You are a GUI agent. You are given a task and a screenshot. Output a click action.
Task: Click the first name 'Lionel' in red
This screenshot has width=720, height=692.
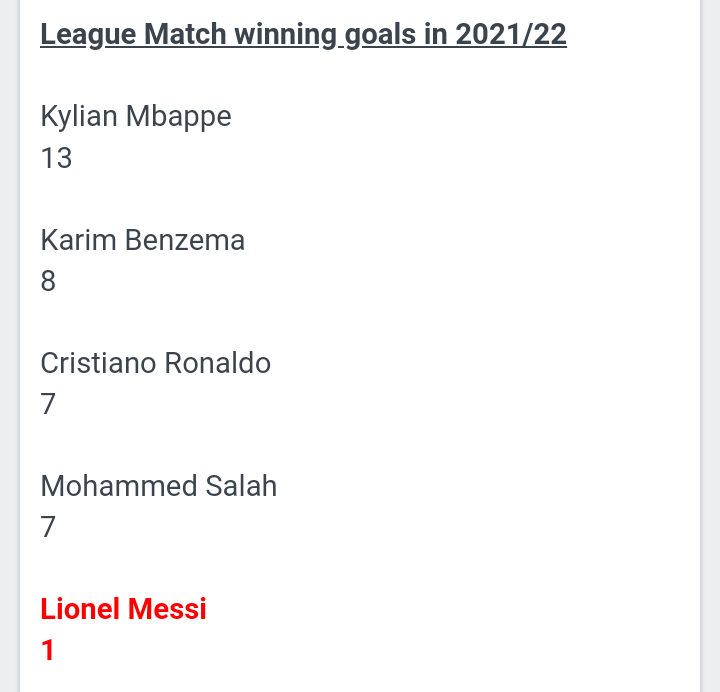[x=80, y=609]
